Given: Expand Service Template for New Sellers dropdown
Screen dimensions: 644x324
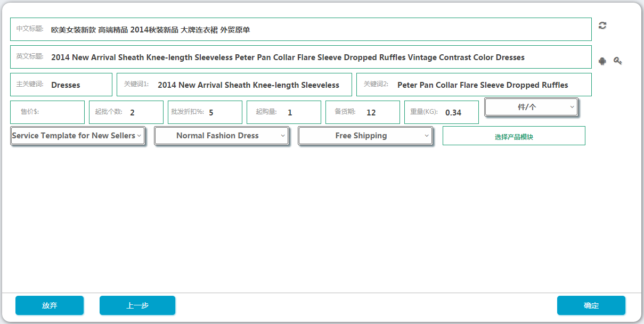Looking at the screenshot, I should pyautogui.click(x=78, y=136).
